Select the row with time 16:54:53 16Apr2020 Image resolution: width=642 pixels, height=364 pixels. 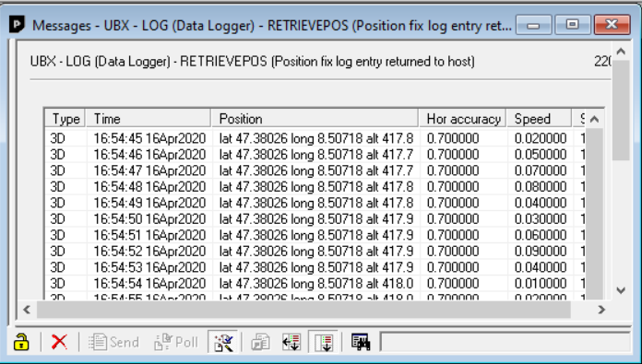tap(315, 267)
